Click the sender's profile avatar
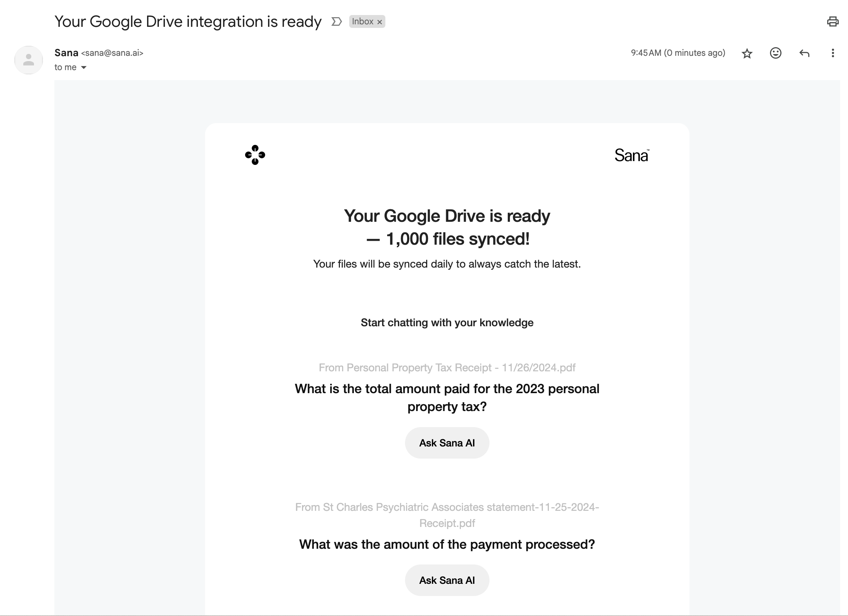The height and width of the screenshot is (616, 848). coord(28,60)
